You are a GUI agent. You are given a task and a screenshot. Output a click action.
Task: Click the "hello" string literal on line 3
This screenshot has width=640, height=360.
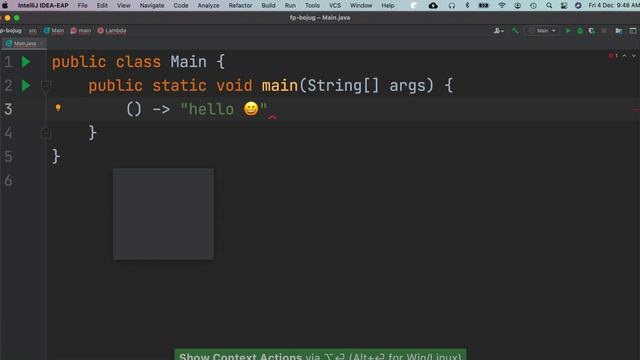click(223, 109)
